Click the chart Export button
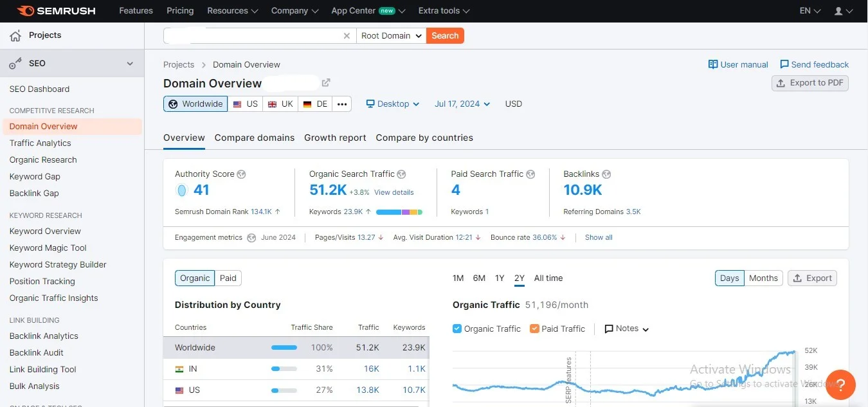Image resolution: width=868 pixels, height=407 pixels. 812,278
